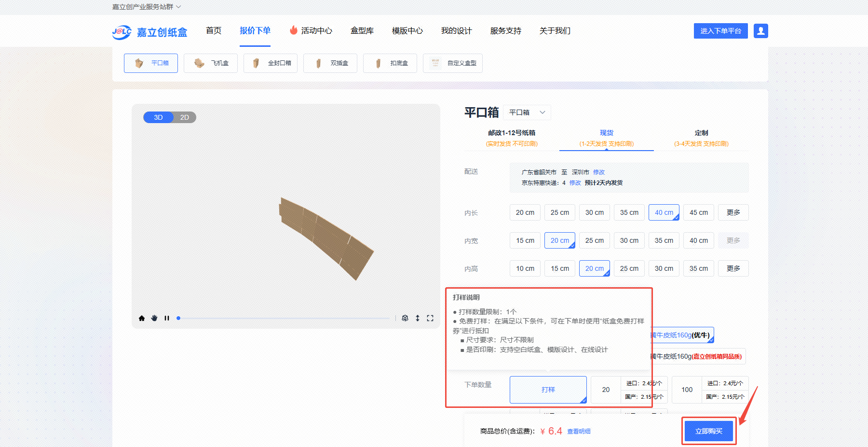Expand the 平口箱 dropdown selector
Viewport: 868px width, 447px height.
[527, 112]
